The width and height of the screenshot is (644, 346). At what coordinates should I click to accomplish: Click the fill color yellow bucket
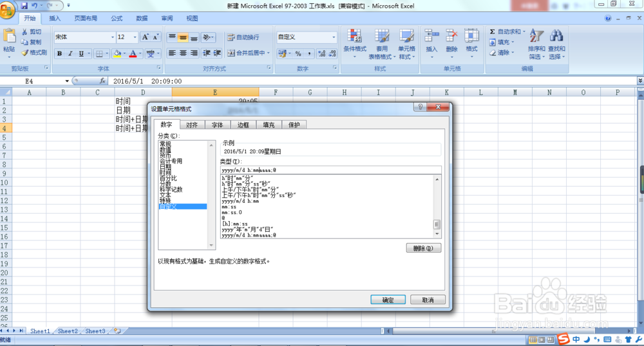tap(117, 53)
